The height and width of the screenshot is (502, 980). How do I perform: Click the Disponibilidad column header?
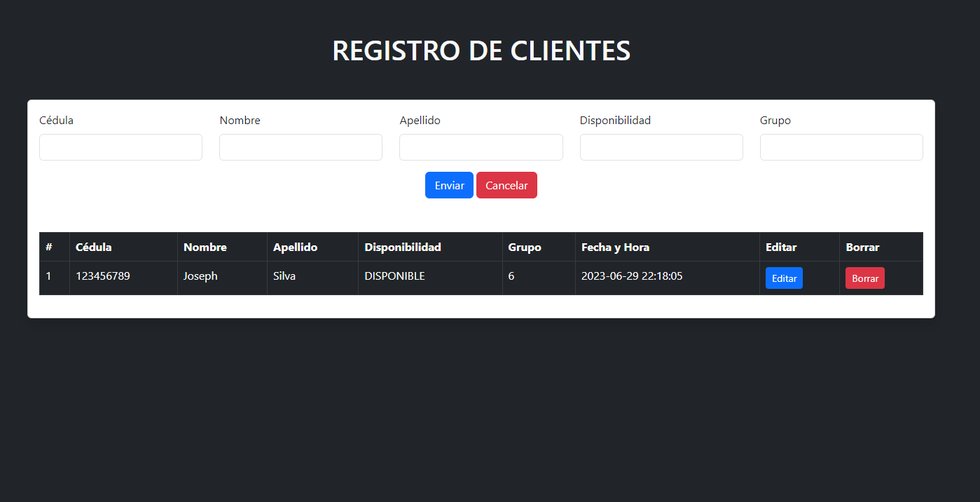431,247
